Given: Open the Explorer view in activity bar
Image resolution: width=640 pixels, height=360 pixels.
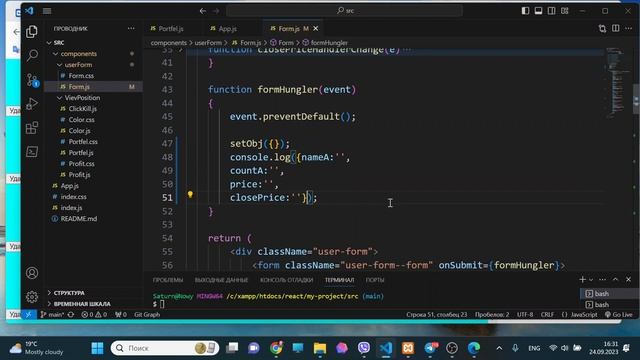Looking at the screenshot, I should tap(32, 31).
